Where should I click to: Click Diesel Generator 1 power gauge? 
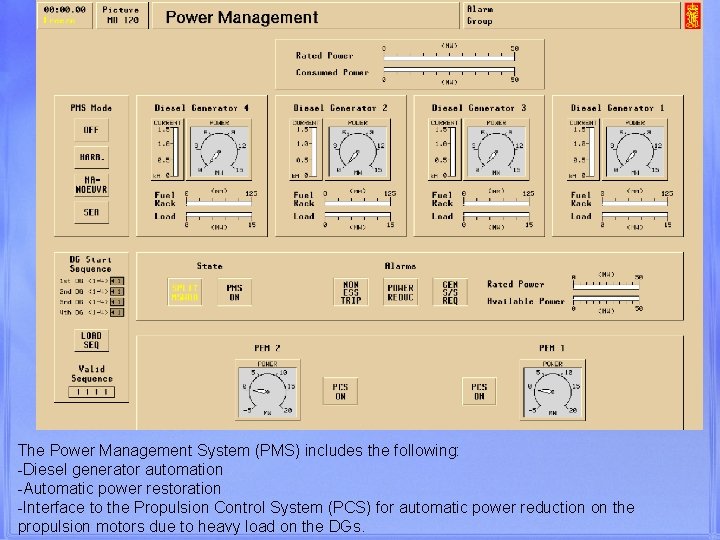click(636, 149)
